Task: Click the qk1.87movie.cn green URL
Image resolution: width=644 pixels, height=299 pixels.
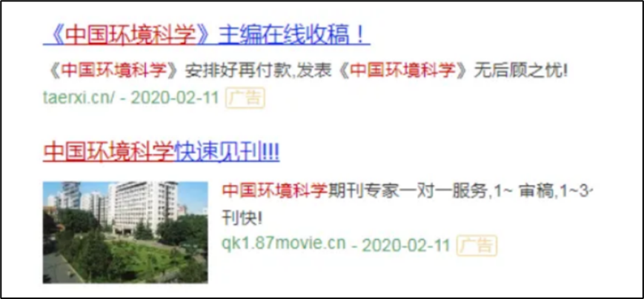Action: (284, 243)
